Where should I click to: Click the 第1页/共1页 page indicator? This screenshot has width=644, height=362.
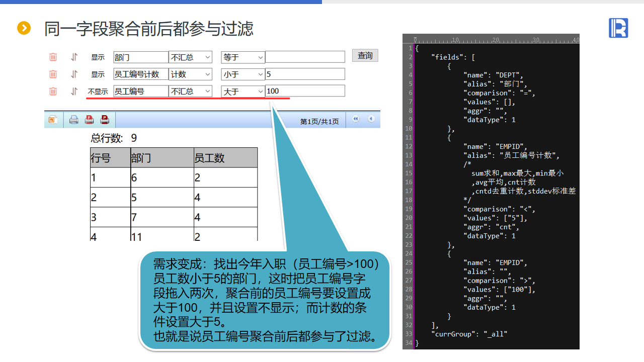[x=319, y=122]
